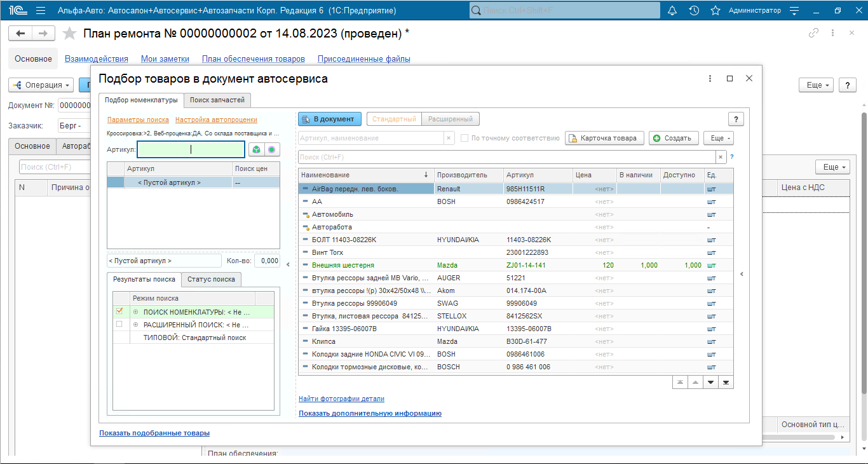Screen dimensions: 868x464
Task: Open the Статус поиска tab
Action: click(x=211, y=279)
